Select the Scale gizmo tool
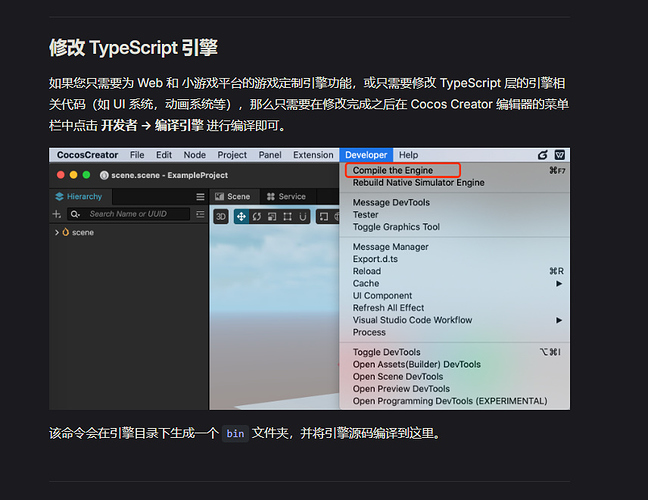648x500 pixels. click(272, 217)
